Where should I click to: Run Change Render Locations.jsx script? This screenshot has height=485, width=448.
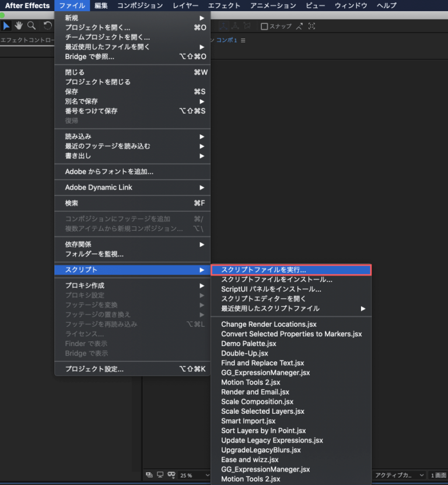pos(291,324)
